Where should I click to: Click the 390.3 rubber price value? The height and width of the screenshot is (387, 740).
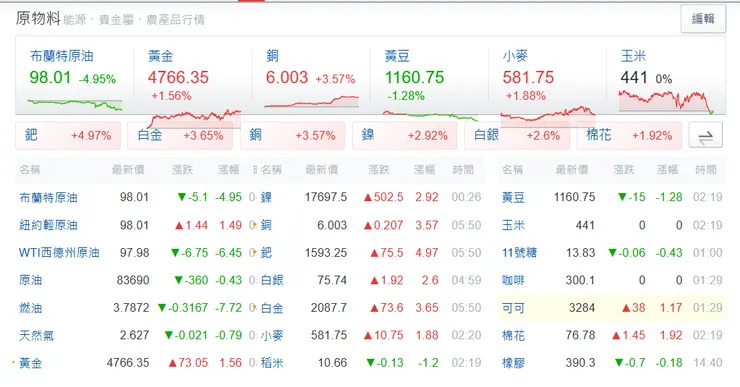(580, 363)
